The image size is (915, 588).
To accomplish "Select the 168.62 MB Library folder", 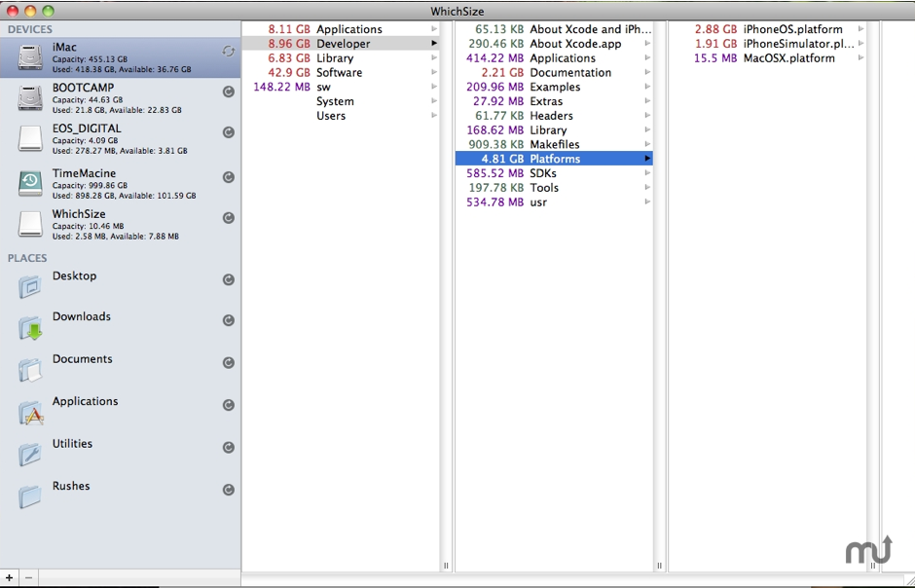I will [554, 129].
